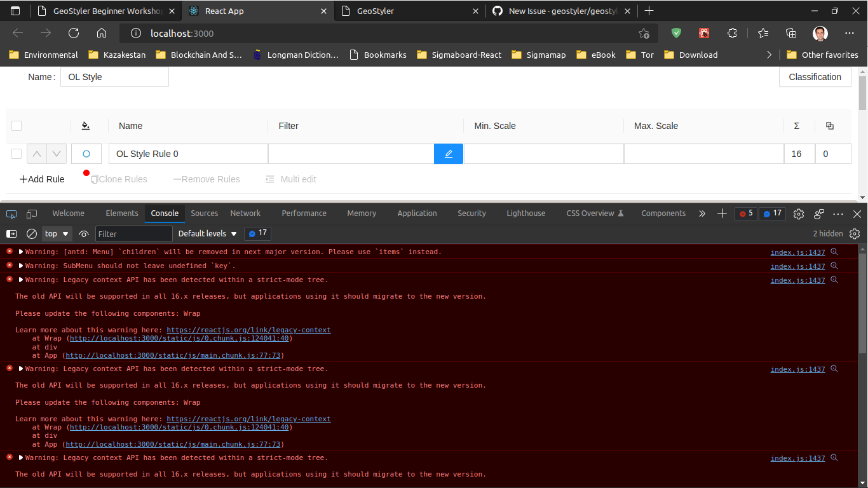The width and height of the screenshot is (868, 488).
Task: Check the checkbox for OL Style Rule 0
Action: point(17,153)
